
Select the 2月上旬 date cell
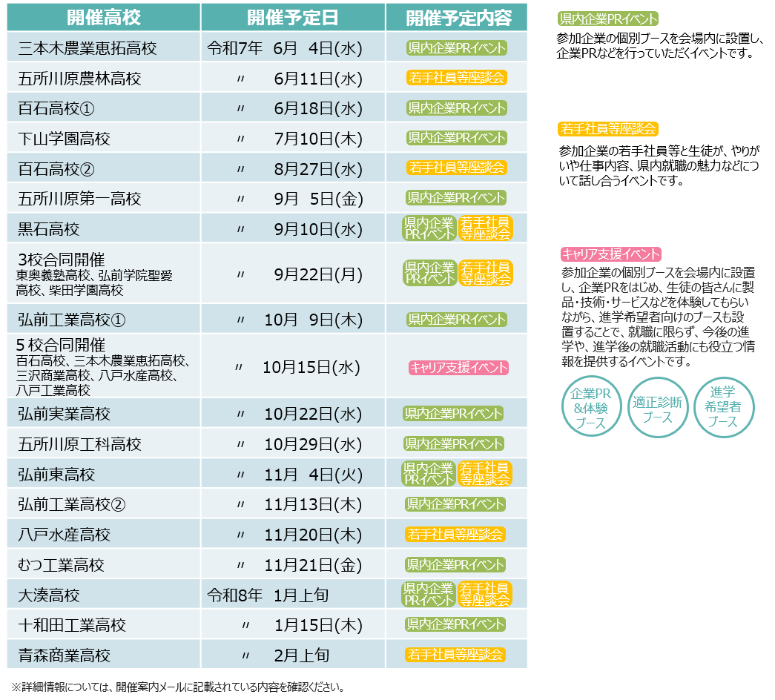pyautogui.click(x=293, y=655)
